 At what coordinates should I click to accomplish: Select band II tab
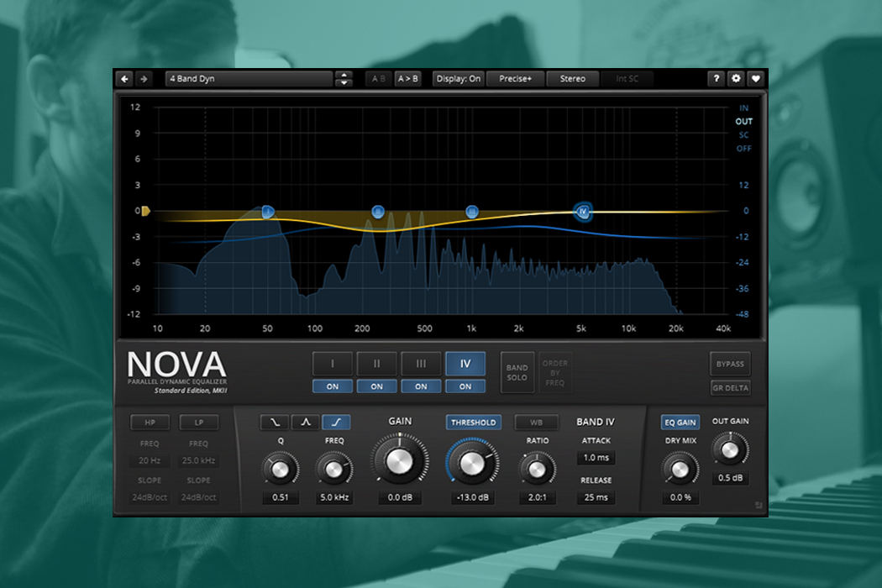click(x=377, y=364)
